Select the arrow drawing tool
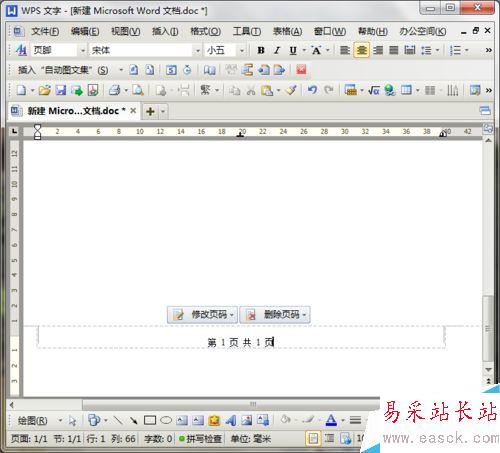The width and height of the screenshot is (500, 453). click(x=134, y=421)
